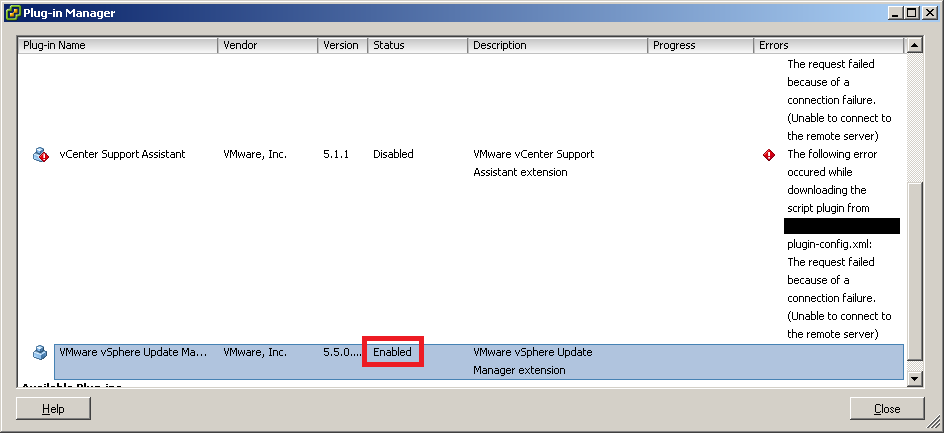Sort by the Version column header

pos(342,46)
